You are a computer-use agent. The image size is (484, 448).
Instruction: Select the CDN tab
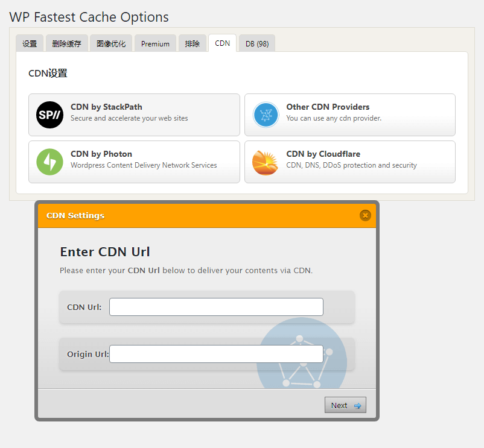tap(223, 43)
